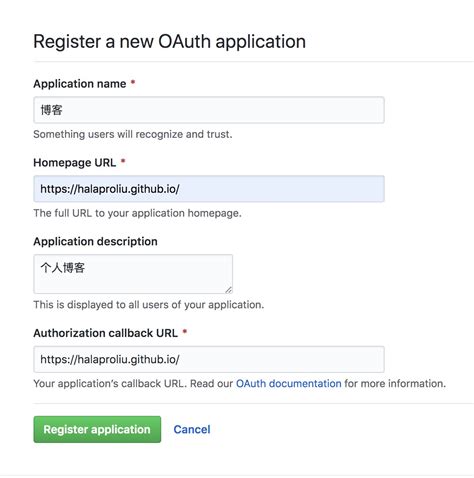Cancel the OAuth application registration
This screenshot has height=478, width=474.
pyautogui.click(x=192, y=429)
